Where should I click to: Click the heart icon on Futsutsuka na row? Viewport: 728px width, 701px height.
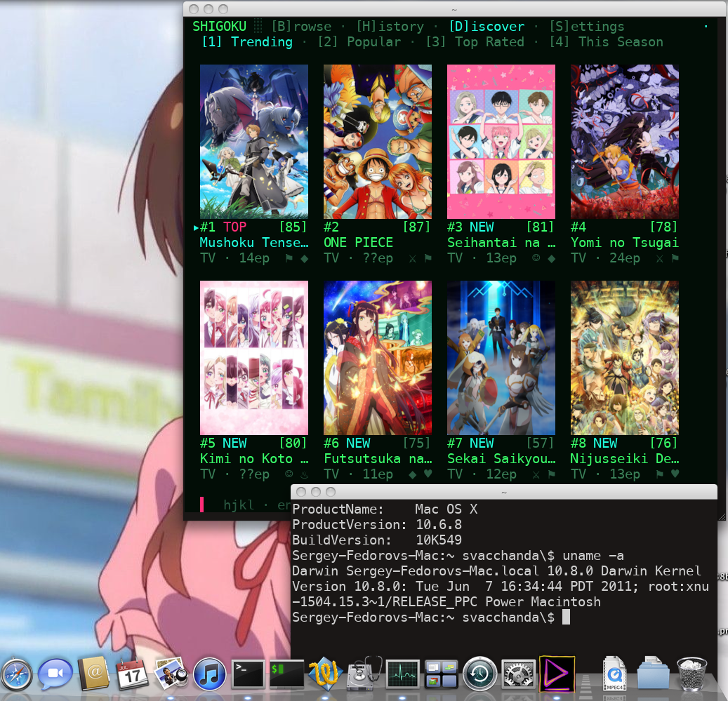[x=428, y=474]
